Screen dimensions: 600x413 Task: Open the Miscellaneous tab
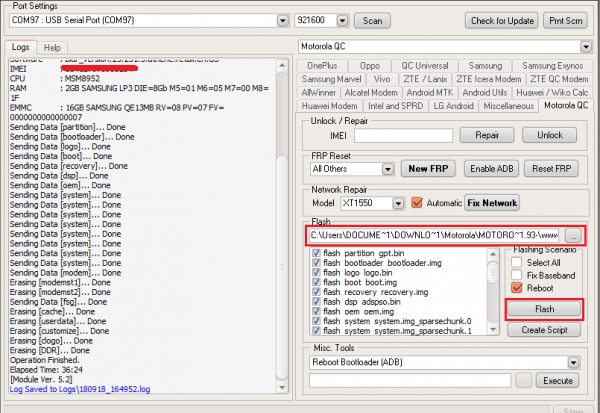pos(508,106)
